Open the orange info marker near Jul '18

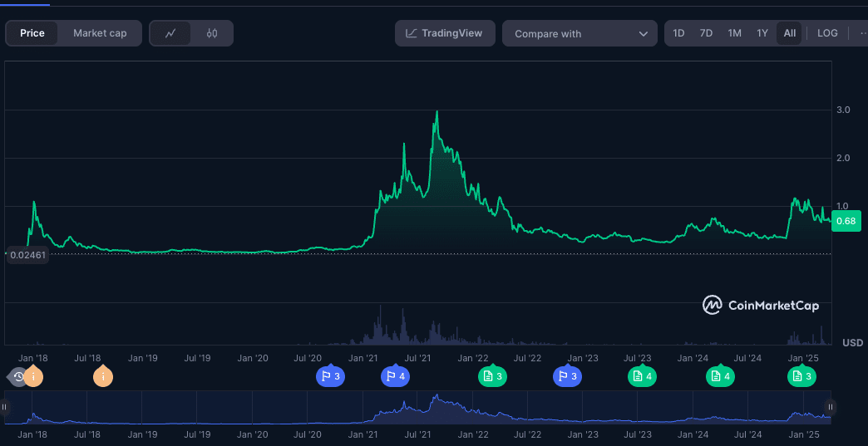click(x=103, y=376)
